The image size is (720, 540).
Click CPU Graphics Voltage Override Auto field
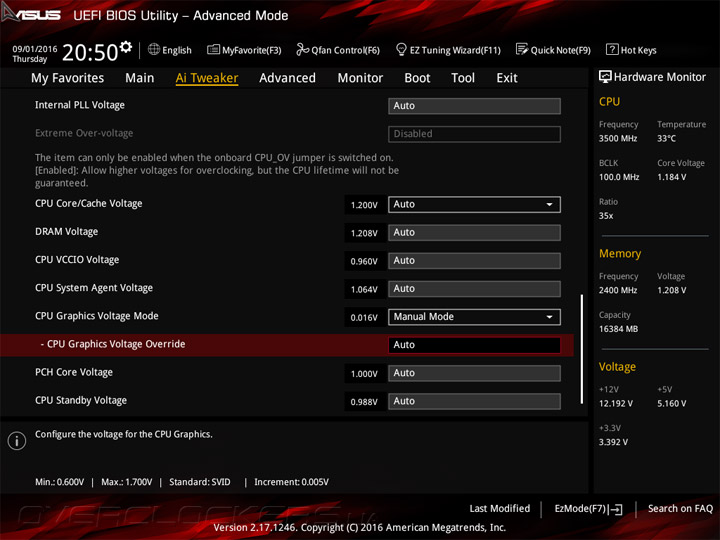474,345
